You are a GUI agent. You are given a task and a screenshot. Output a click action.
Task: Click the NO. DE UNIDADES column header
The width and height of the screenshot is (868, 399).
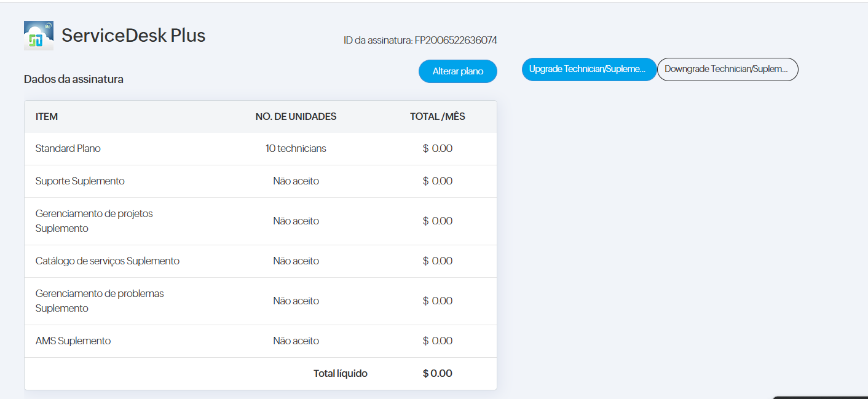click(x=296, y=117)
